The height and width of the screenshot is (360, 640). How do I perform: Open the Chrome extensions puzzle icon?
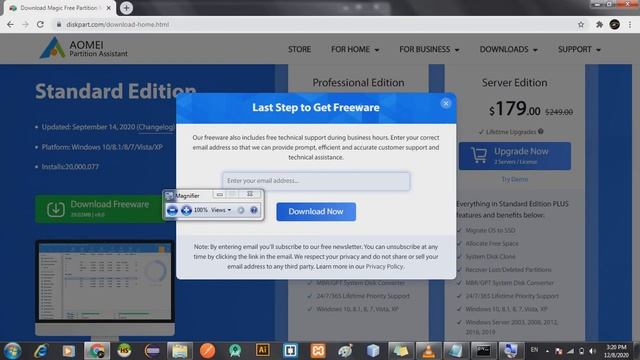(x=599, y=24)
